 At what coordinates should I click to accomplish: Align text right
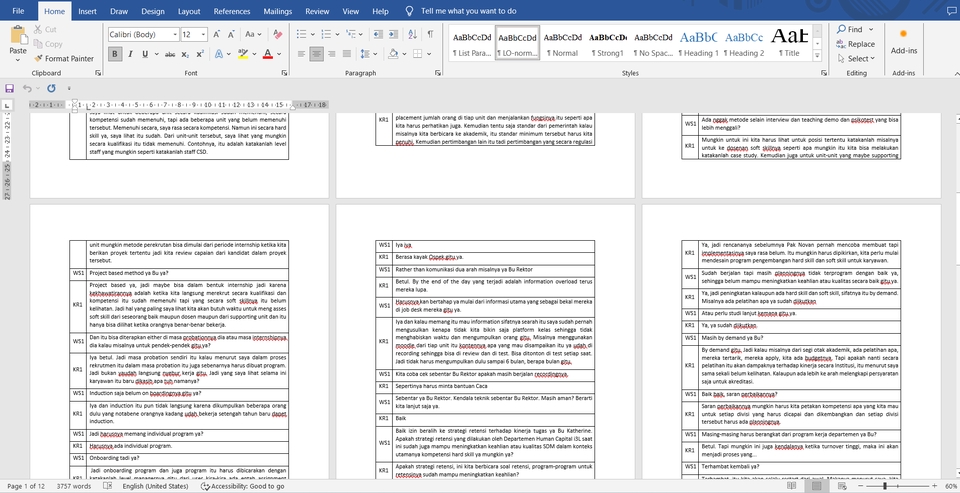pyautogui.click(x=332, y=55)
